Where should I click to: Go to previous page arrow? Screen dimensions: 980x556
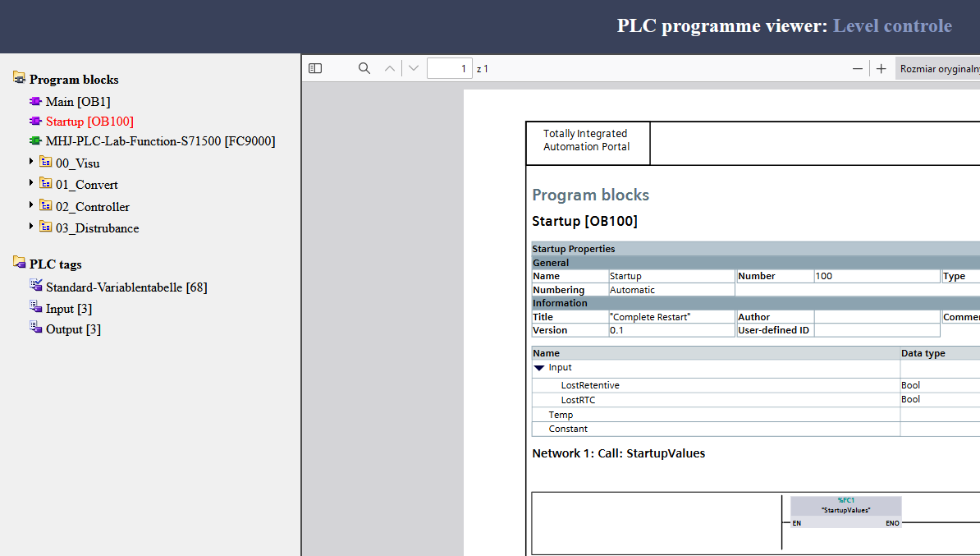390,68
